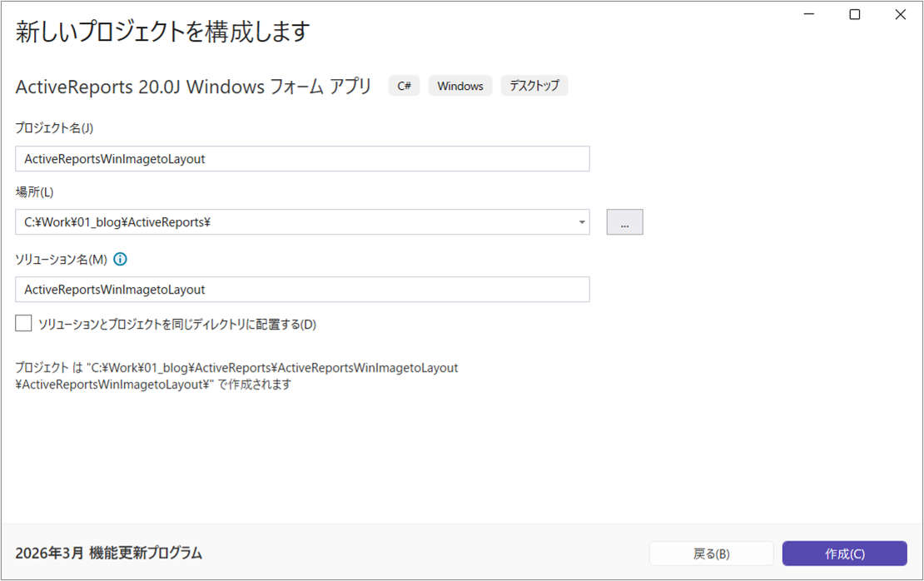Click the ソリューションとプロジェクトを同じディレクトリに配置する label
The width and height of the screenshot is (924, 581).
(177, 325)
